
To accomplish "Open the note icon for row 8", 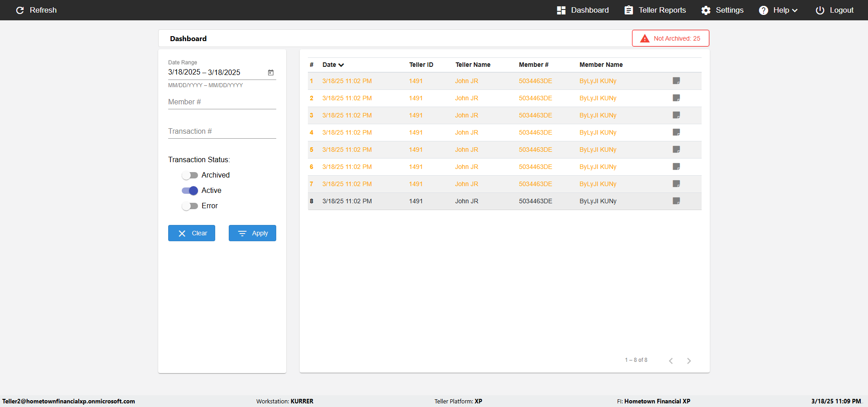I will 676,201.
